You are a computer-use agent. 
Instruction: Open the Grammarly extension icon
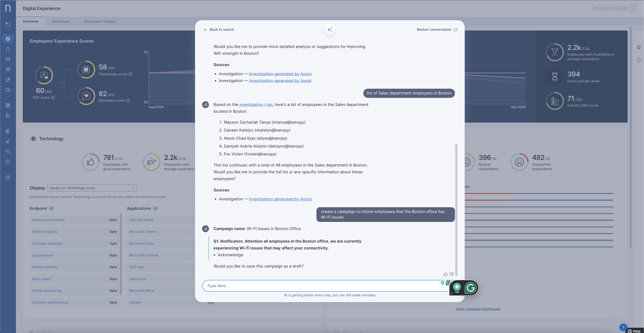(470, 288)
